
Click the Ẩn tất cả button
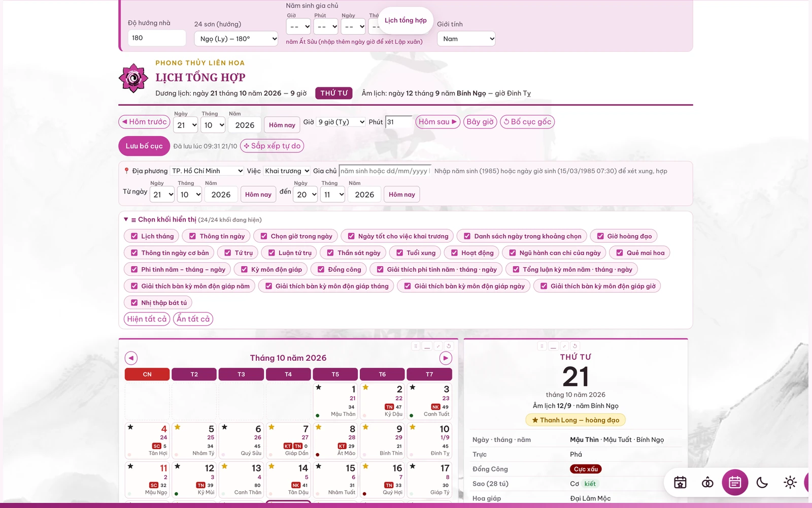[x=193, y=319]
